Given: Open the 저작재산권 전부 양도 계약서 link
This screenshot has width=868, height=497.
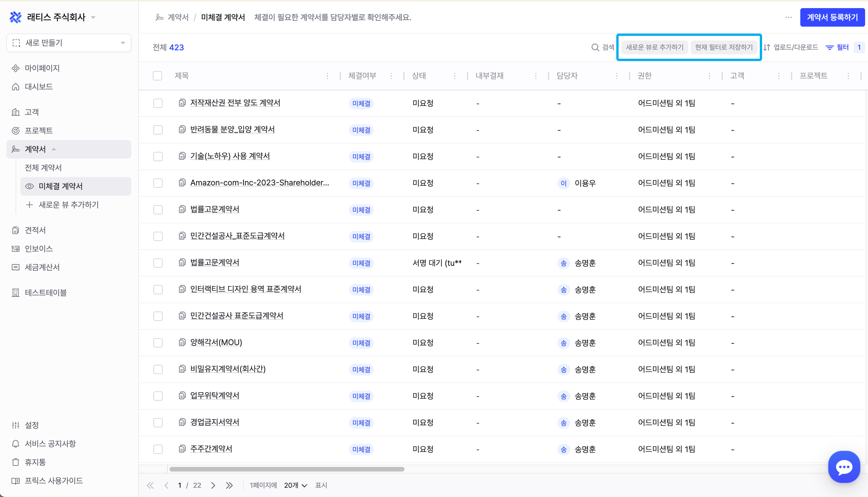Looking at the screenshot, I should (x=235, y=103).
